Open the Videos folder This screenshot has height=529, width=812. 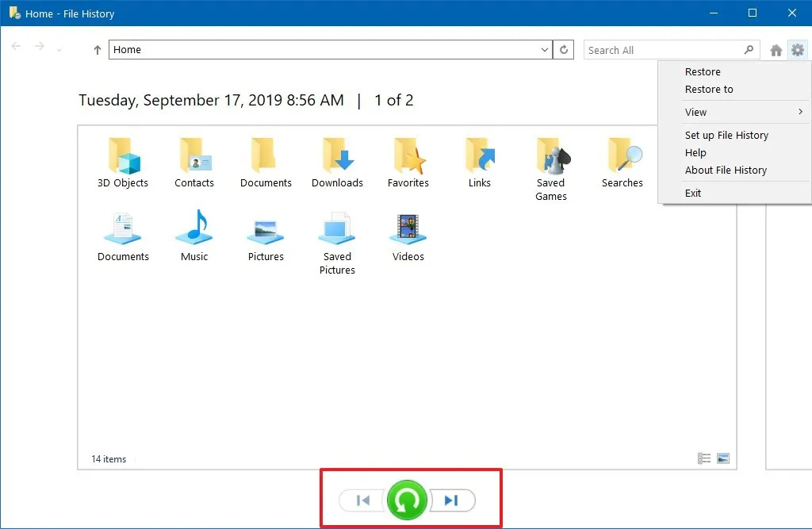click(x=408, y=230)
